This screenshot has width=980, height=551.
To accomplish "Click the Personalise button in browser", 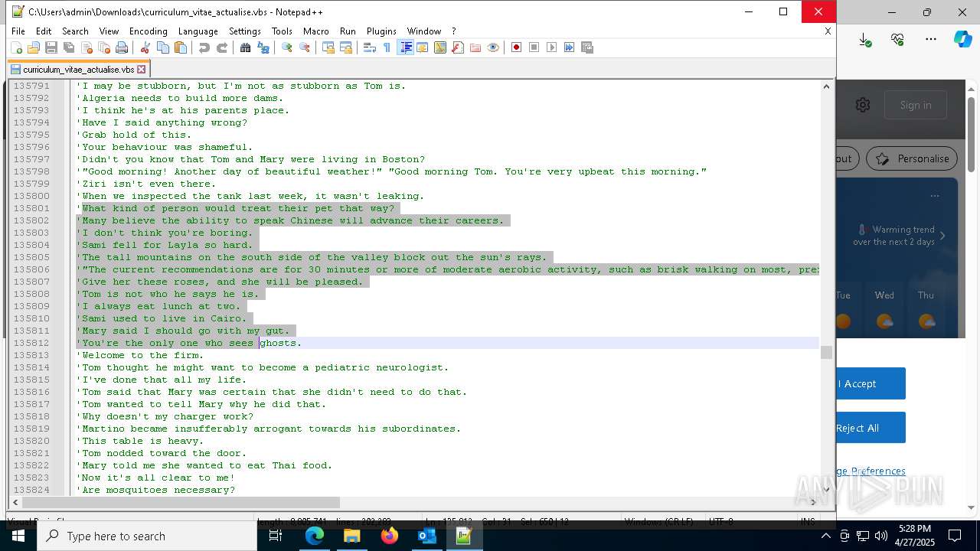I will point(912,159).
